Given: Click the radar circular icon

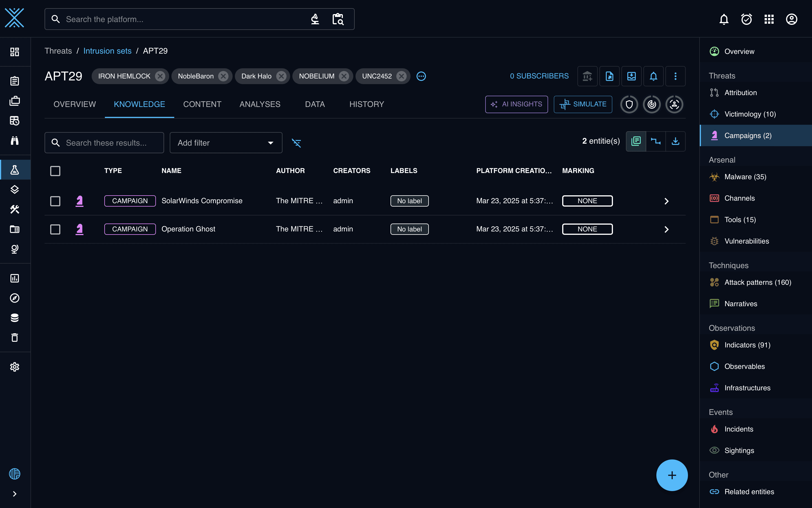Looking at the screenshot, I should pyautogui.click(x=652, y=104).
